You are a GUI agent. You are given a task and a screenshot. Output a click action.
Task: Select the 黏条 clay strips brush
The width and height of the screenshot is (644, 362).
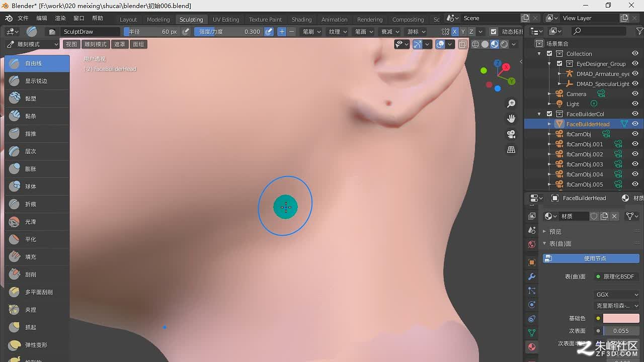(37, 116)
